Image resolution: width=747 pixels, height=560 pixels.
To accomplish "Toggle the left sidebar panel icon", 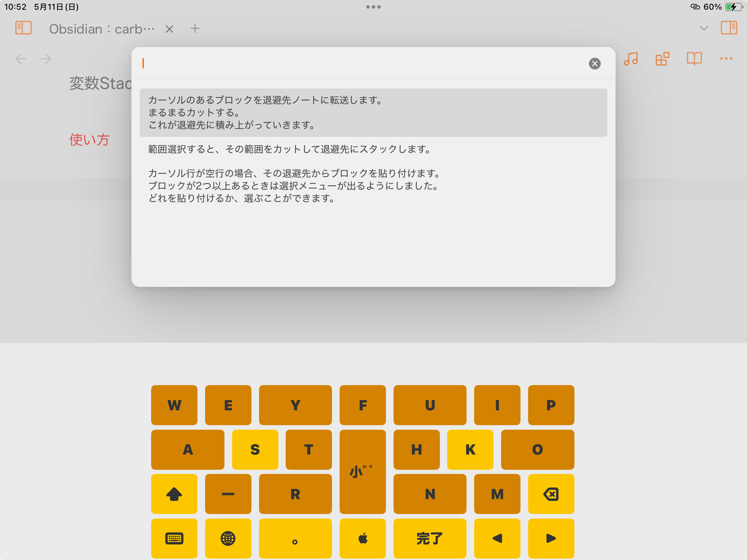I will (x=24, y=28).
